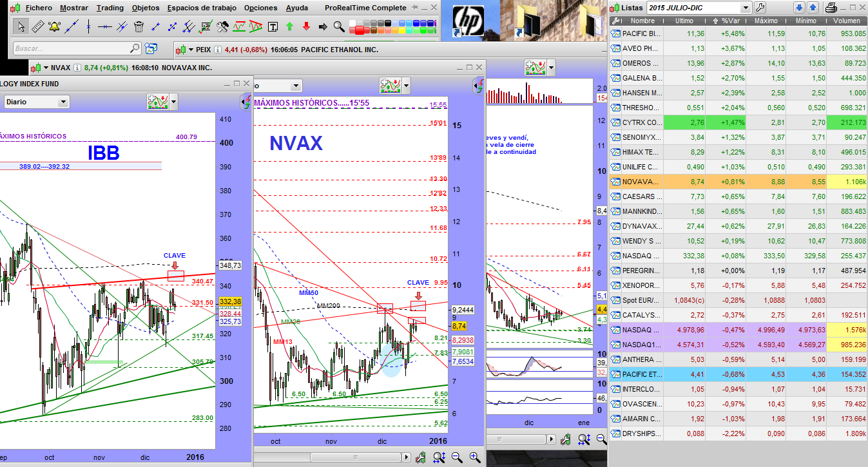Open the wrench settings in Listas
The height and width of the screenshot is (467, 868).
760,8
